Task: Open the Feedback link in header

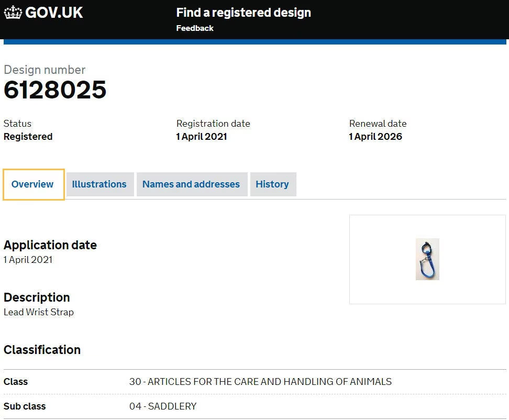Action: coord(195,28)
